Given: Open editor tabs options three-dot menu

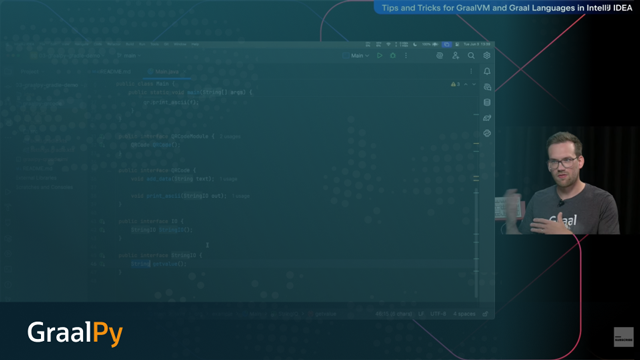Looking at the screenshot, I should pos(471,71).
